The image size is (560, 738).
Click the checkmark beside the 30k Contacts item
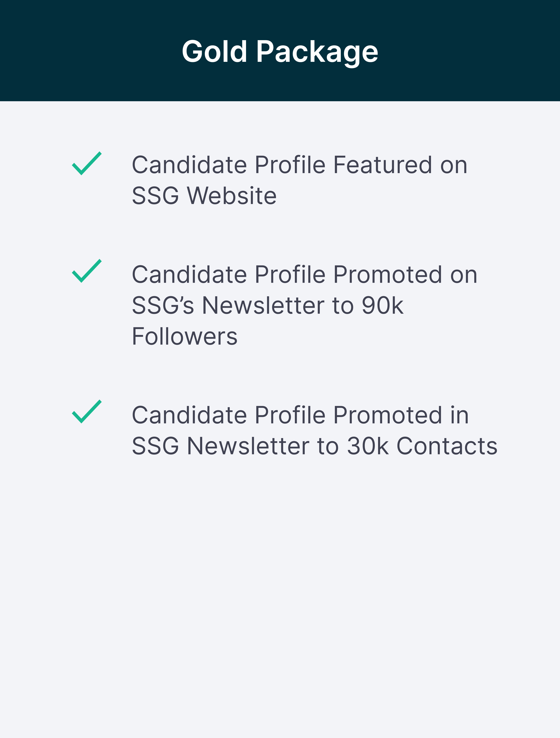click(87, 412)
